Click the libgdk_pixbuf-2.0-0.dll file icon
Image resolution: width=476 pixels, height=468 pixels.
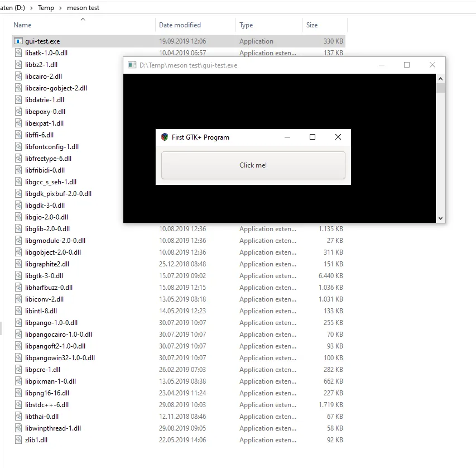pos(18,194)
